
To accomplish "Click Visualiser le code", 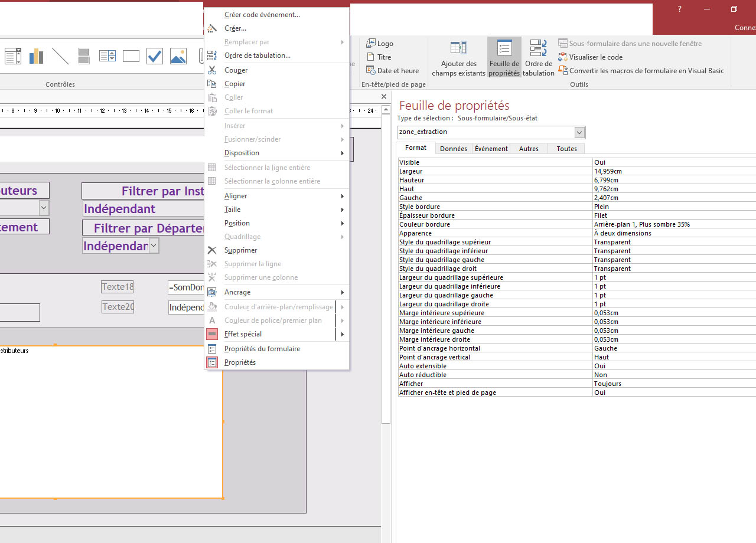I will click(591, 57).
